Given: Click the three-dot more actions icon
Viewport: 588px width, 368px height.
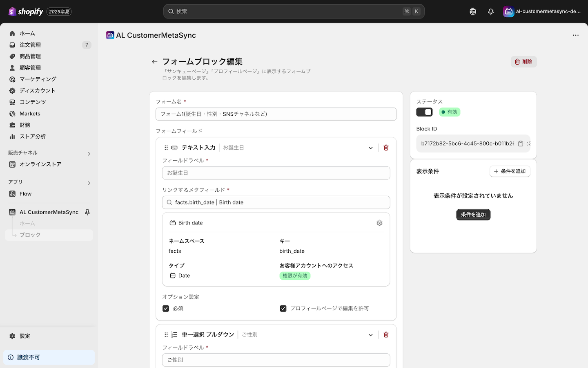Looking at the screenshot, I should pyautogui.click(x=576, y=35).
